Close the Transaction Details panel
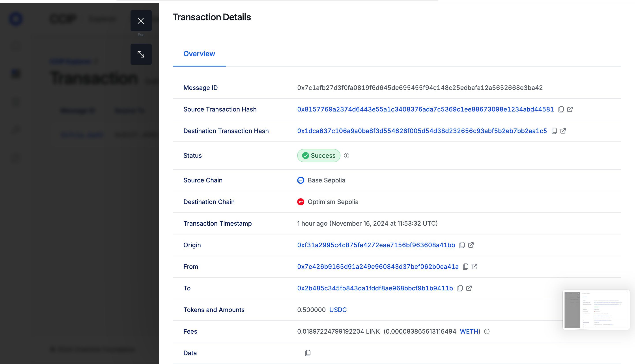Viewport: 635px width, 364px height. click(141, 21)
